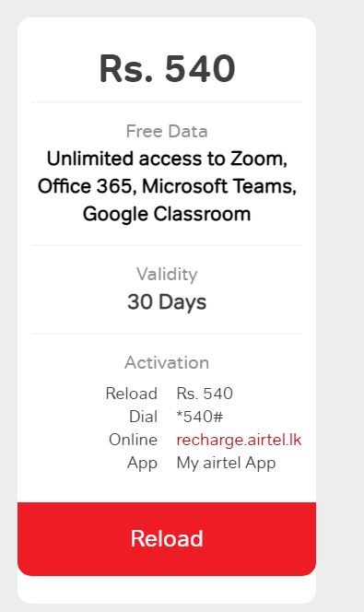This screenshot has width=364, height=612.
Task: Click the App label
Action: point(143,464)
